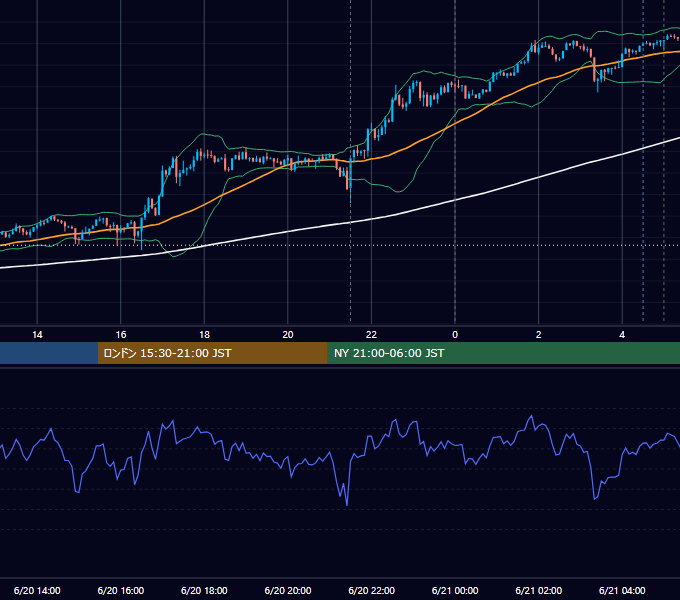Viewport: 680px width, 600px height.
Task: Click the '6/20 18:00' date label
Action: [x=204, y=590]
